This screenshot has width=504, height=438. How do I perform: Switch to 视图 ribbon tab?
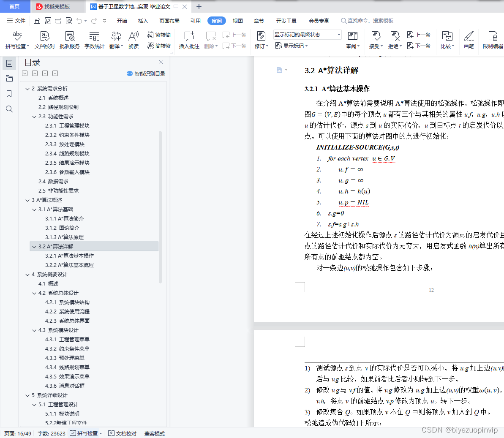(237, 21)
